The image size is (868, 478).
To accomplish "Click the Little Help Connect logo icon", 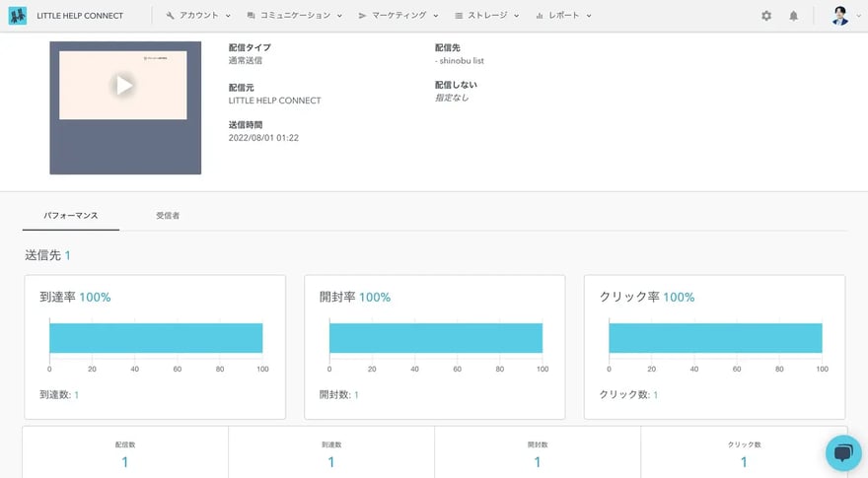I will click(18, 16).
